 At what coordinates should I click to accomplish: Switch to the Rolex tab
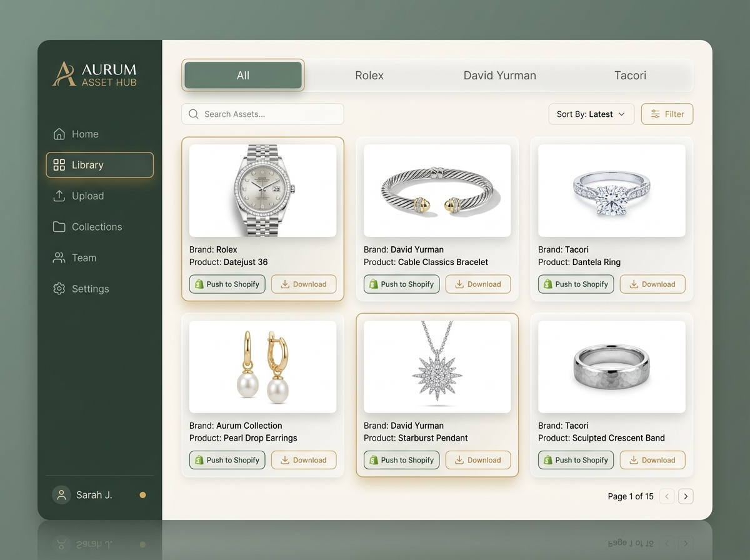(x=369, y=75)
